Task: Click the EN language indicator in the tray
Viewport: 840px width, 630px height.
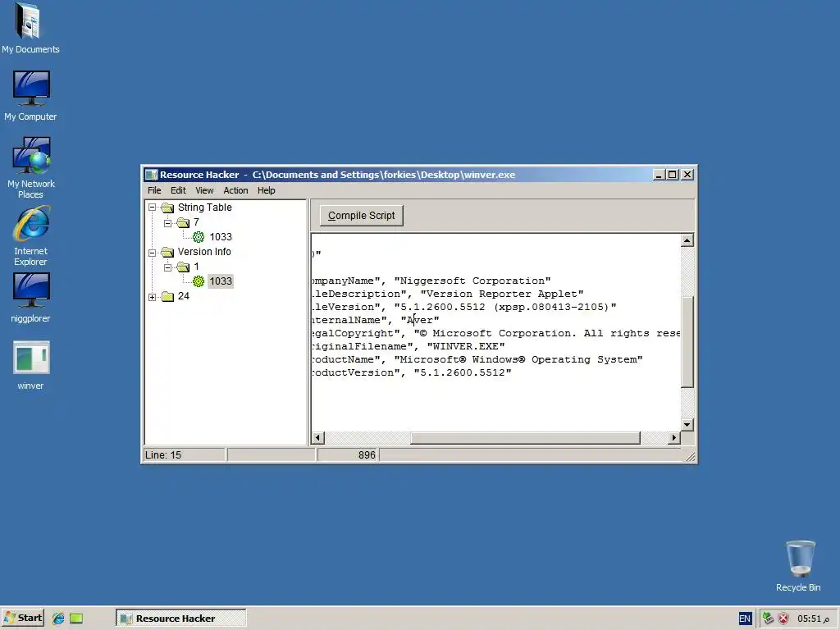Action: tap(745, 619)
